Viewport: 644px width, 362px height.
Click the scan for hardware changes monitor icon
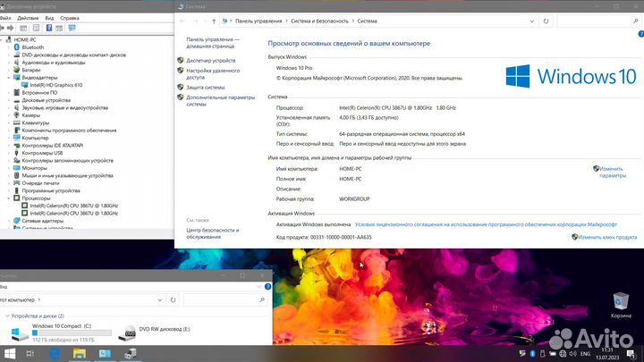pyautogui.click(x=72, y=28)
